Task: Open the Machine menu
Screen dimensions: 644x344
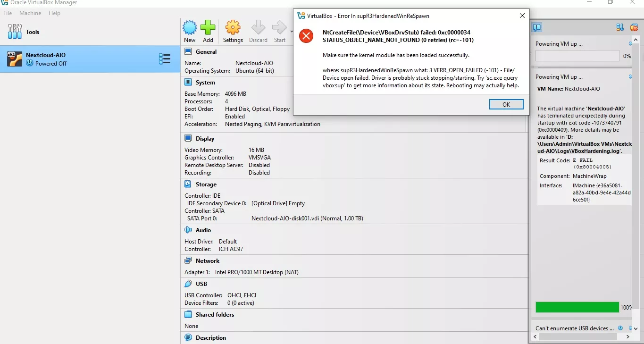Action: [30, 13]
